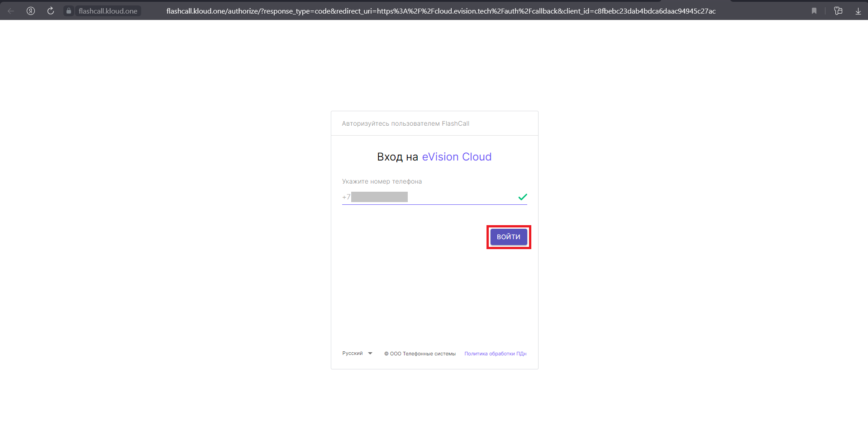This screenshot has width=868, height=444.
Task: Click the eVision Cloud title text
Action: click(457, 157)
